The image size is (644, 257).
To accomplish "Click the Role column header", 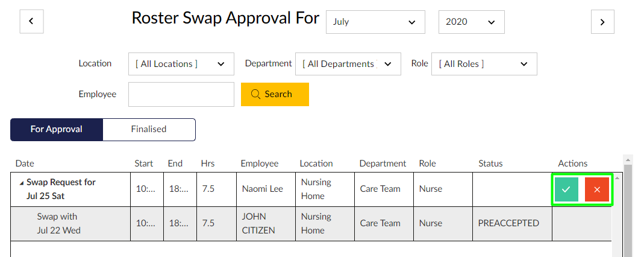I will click(428, 163).
